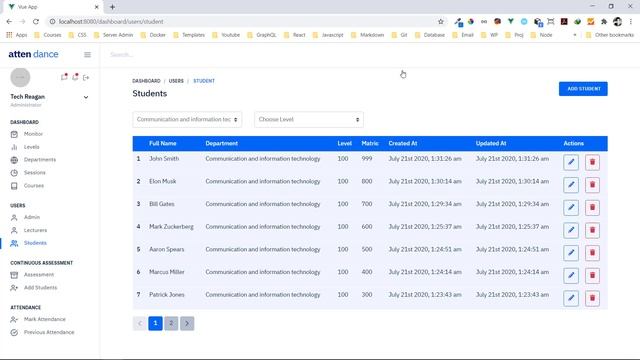The height and width of the screenshot is (360, 640).
Task: Toggle the sidebar hamburger menu icon
Action: (87, 54)
